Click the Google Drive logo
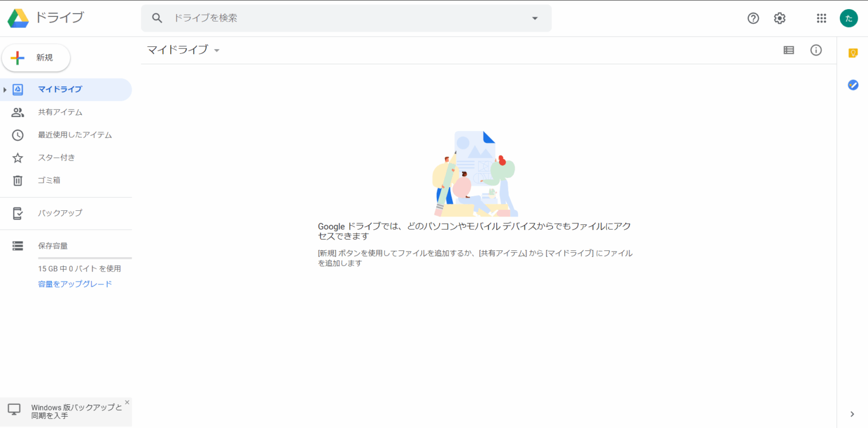This screenshot has height=428, width=868. [18, 18]
